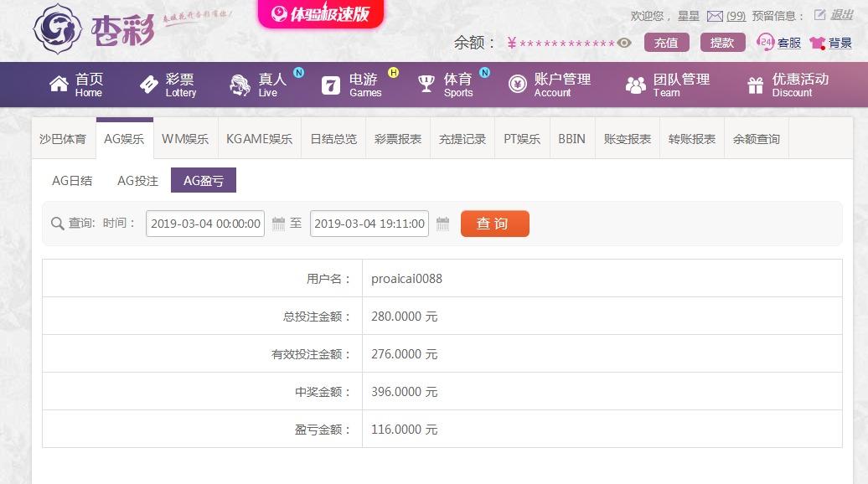Click the edit icon beside 预留信息
This screenshot has height=484, width=868.
click(x=819, y=15)
